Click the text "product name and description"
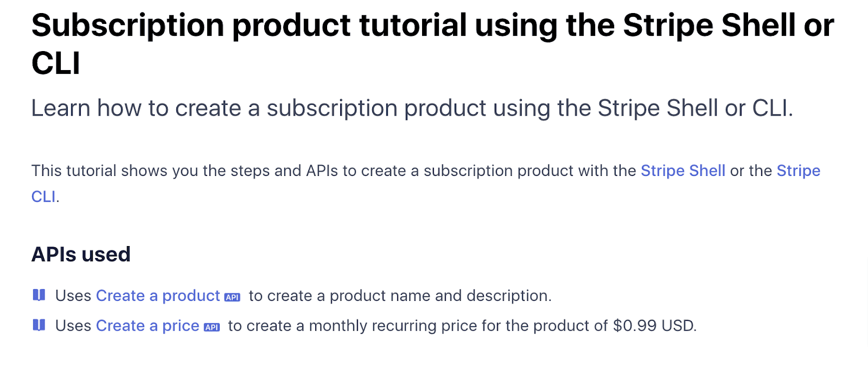This screenshot has width=868, height=365. pos(439,295)
